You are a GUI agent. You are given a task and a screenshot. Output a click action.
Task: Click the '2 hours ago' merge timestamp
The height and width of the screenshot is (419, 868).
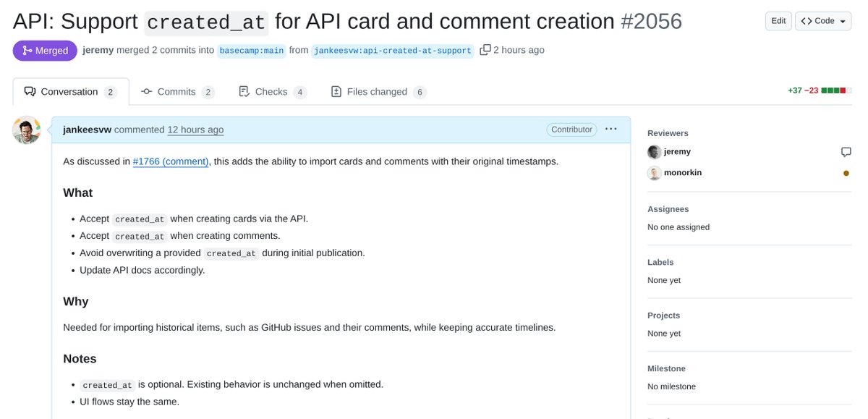[519, 51]
